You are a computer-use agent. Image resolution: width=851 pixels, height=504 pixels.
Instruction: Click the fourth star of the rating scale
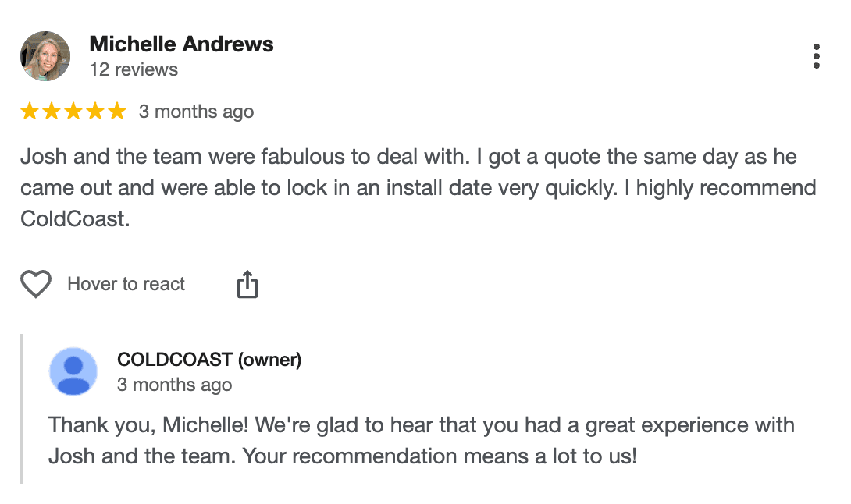point(95,111)
